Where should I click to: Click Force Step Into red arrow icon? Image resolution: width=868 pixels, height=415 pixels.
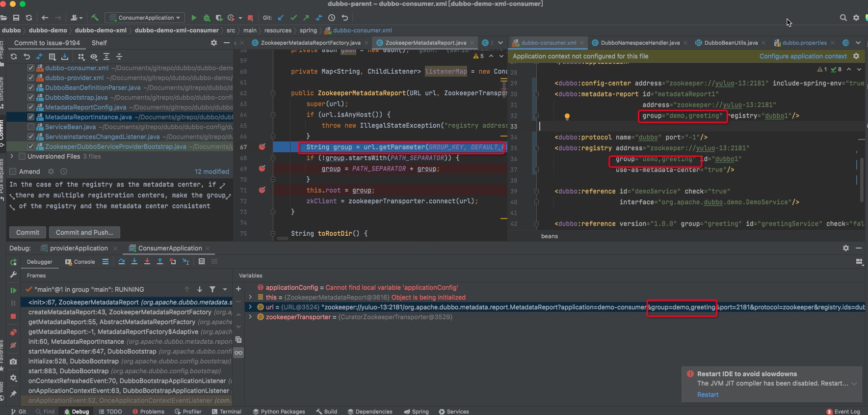point(147,261)
